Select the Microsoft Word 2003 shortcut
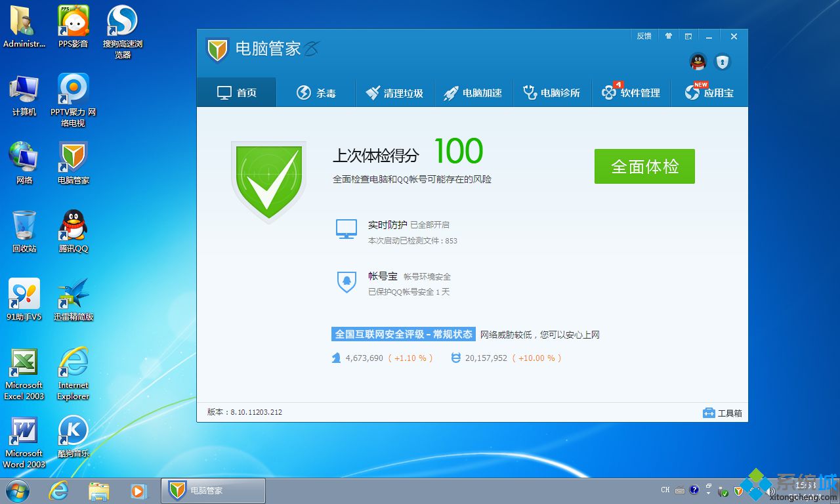The width and height of the screenshot is (840, 504). (24, 442)
